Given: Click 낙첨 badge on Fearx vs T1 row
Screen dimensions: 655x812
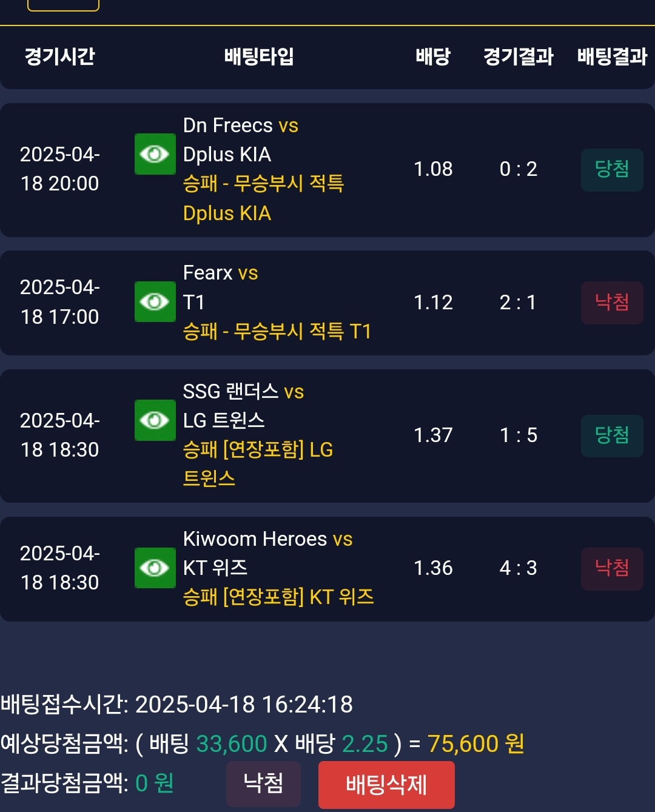Looking at the screenshot, I should [611, 302].
